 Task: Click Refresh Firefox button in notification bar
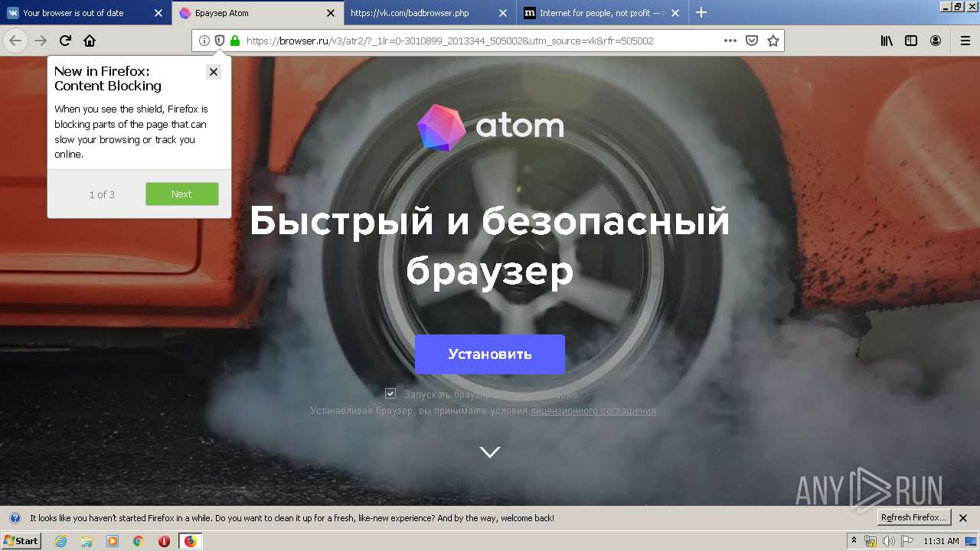pyautogui.click(x=914, y=517)
